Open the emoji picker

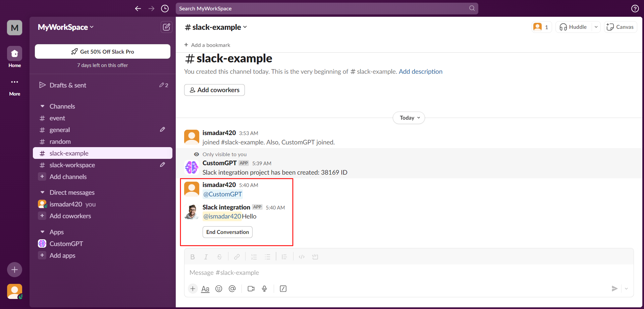point(219,289)
